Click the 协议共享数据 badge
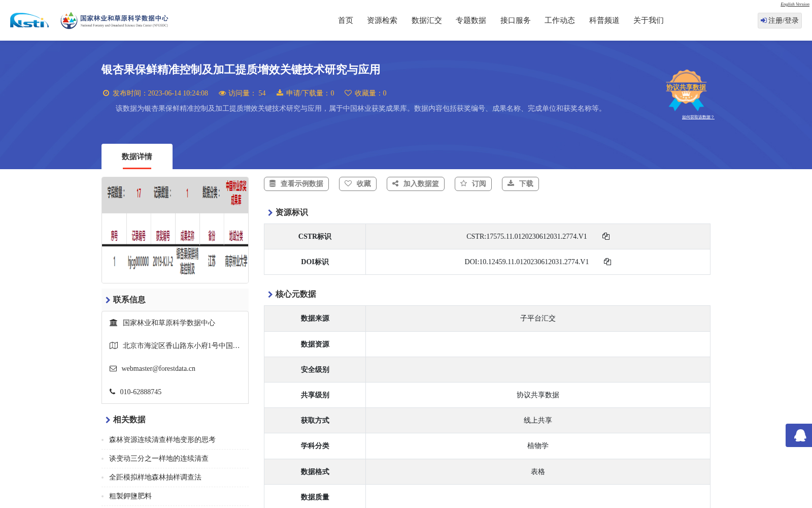812x508 pixels. click(686, 90)
